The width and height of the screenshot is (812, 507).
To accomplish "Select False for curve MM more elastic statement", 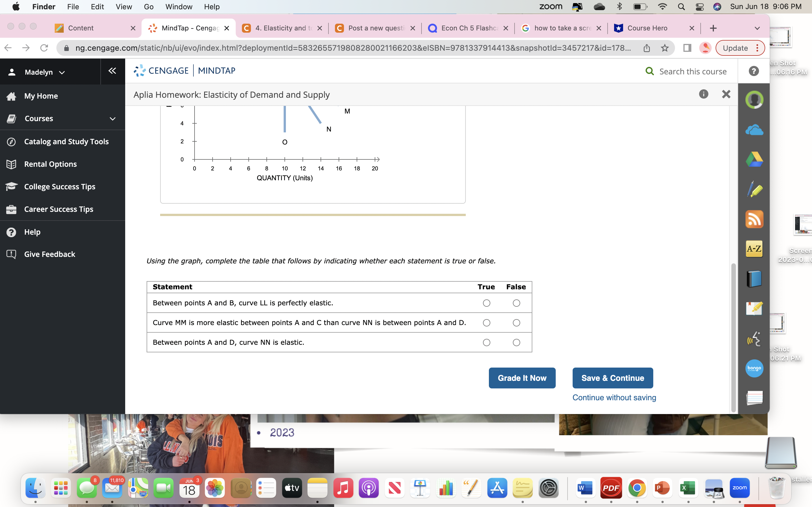I will tap(516, 323).
